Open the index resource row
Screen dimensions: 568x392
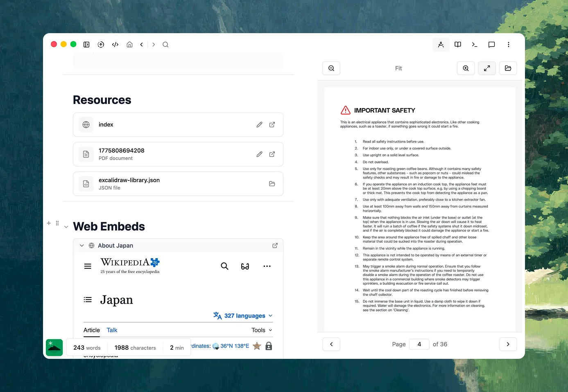pyautogui.click(x=178, y=125)
